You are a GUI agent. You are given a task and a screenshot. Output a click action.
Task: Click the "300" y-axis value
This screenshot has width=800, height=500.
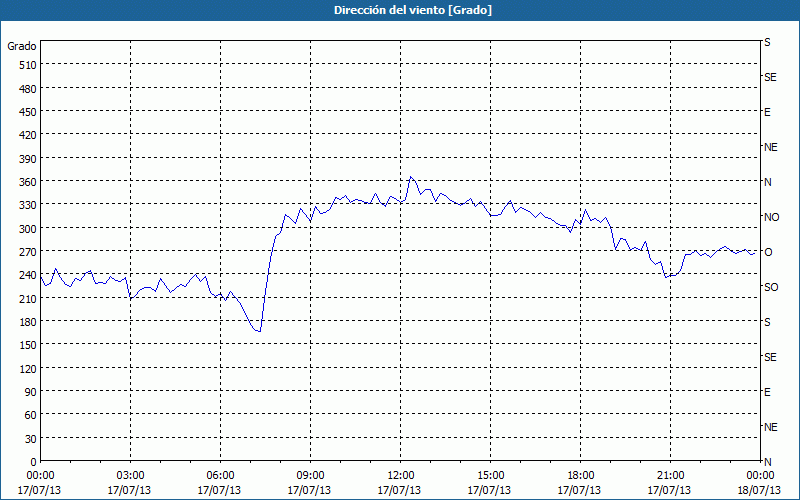(28, 229)
